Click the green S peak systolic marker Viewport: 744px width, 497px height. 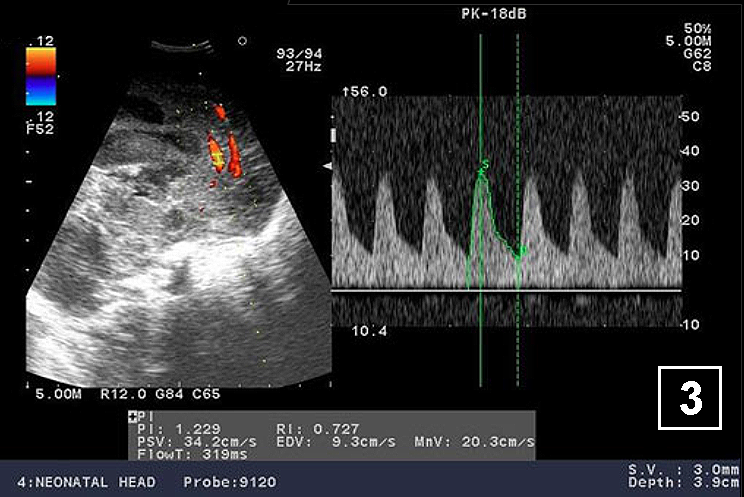(x=485, y=165)
